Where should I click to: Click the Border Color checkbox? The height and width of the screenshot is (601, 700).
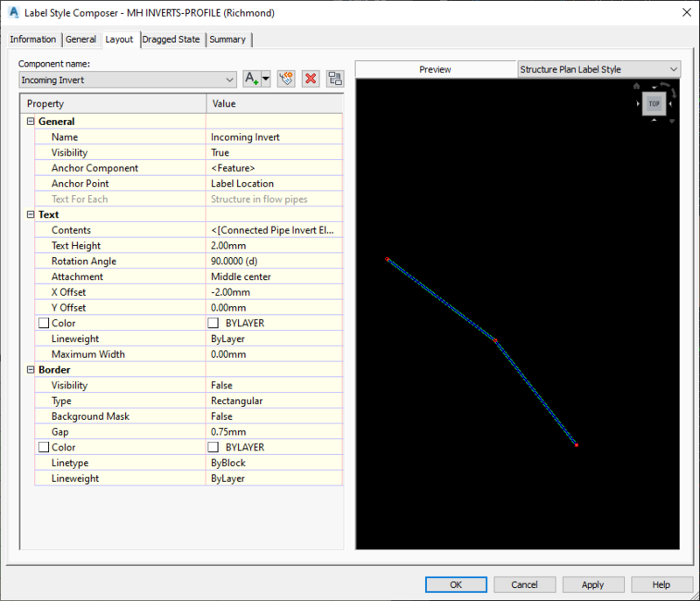[43, 448]
